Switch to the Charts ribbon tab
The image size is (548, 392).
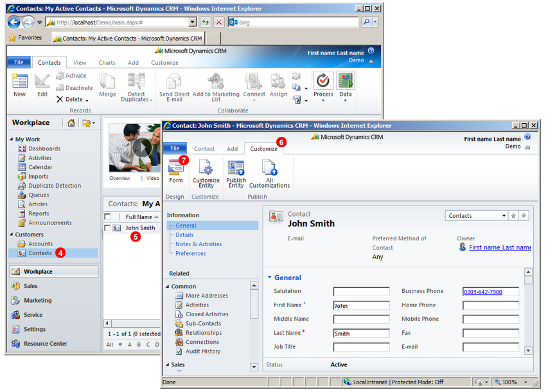(x=107, y=62)
